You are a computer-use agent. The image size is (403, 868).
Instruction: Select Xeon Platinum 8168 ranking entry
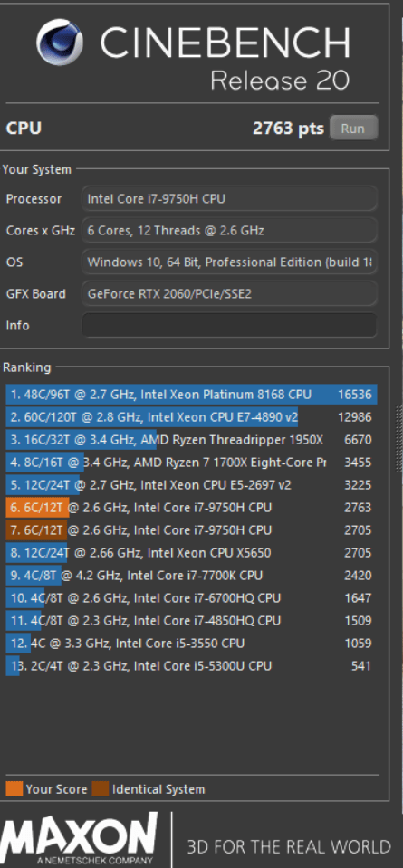(x=191, y=395)
